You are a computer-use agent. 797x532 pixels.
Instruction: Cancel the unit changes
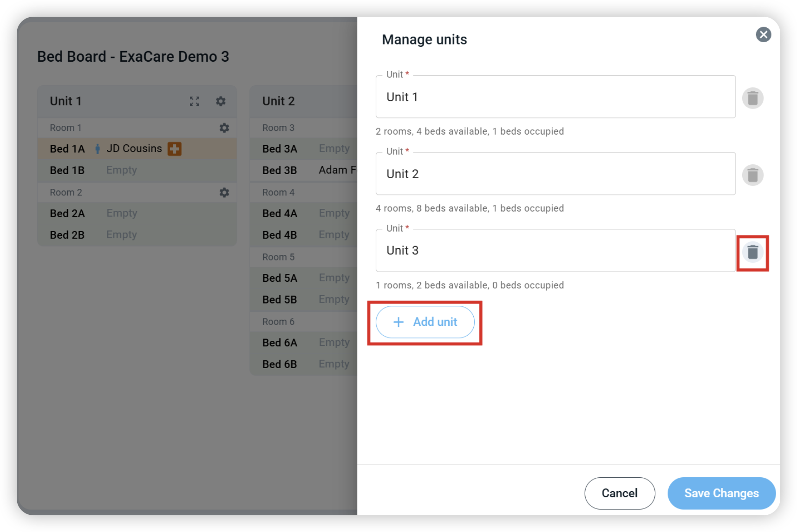click(620, 493)
